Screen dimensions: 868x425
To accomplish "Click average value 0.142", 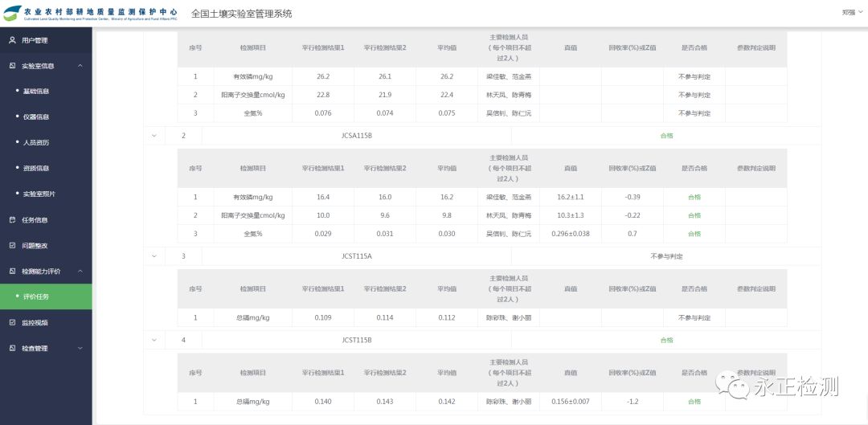I will click(447, 401).
